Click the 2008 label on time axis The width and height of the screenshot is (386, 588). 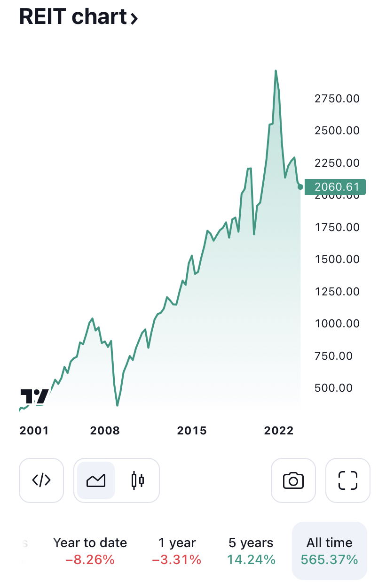[105, 431]
